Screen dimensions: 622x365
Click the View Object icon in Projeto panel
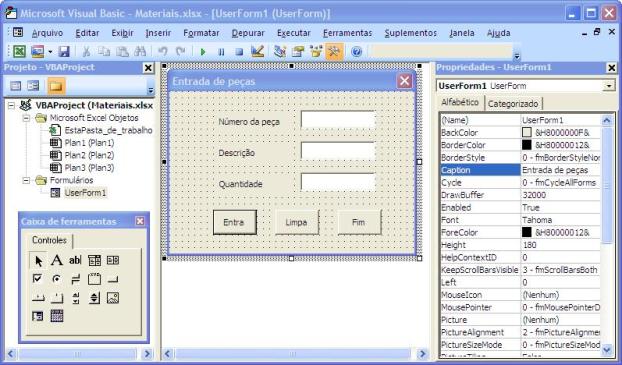tap(33, 86)
